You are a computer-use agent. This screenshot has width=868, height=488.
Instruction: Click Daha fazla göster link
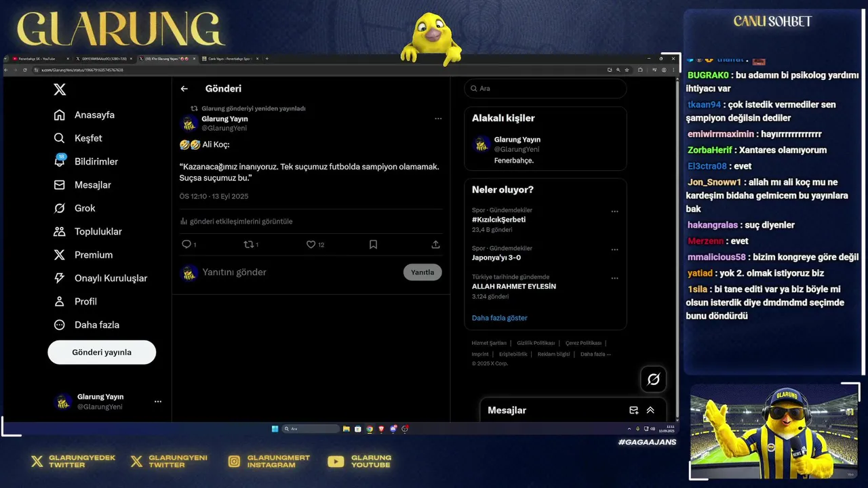pos(499,318)
